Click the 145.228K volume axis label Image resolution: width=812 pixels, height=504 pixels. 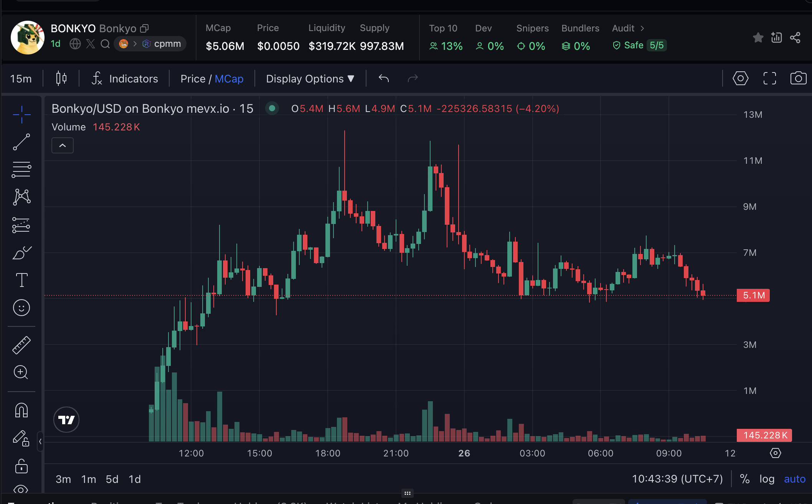pyautogui.click(x=764, y=435)
